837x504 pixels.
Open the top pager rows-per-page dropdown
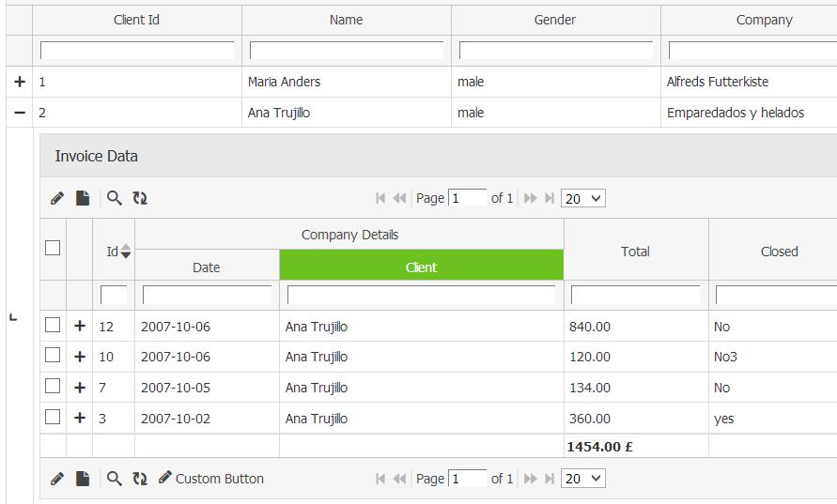tap(582, 198)
